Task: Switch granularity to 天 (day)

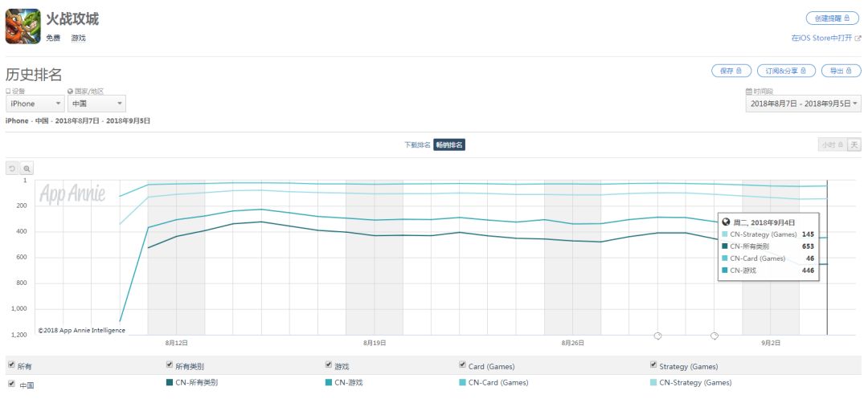Action: [854, 144]
